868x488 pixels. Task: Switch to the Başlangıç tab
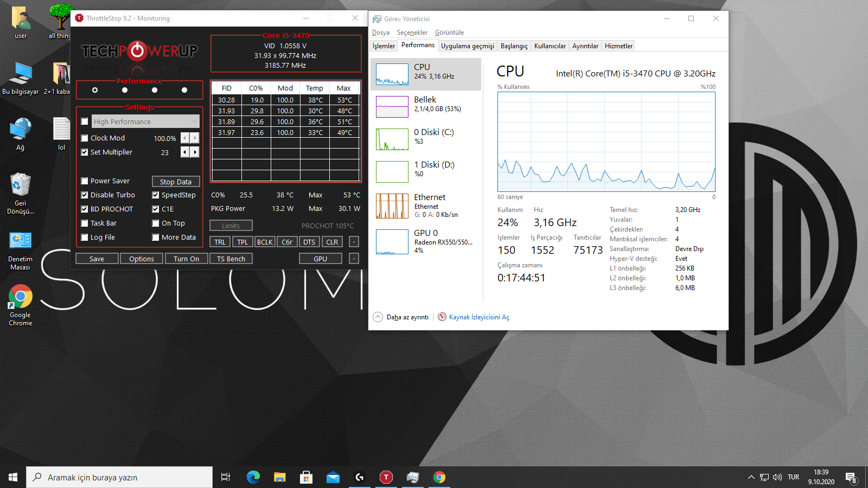[x=514, y=46]
